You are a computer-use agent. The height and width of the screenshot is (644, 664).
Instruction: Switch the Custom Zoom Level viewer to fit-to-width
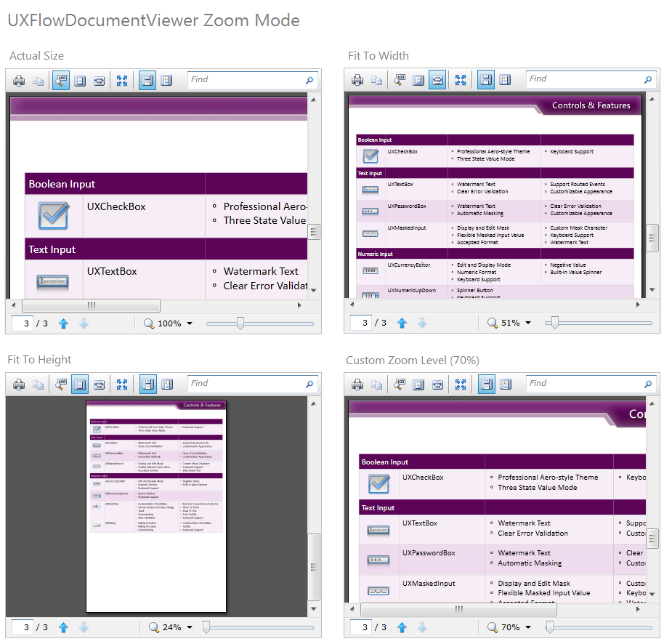[x=437, y=385]
